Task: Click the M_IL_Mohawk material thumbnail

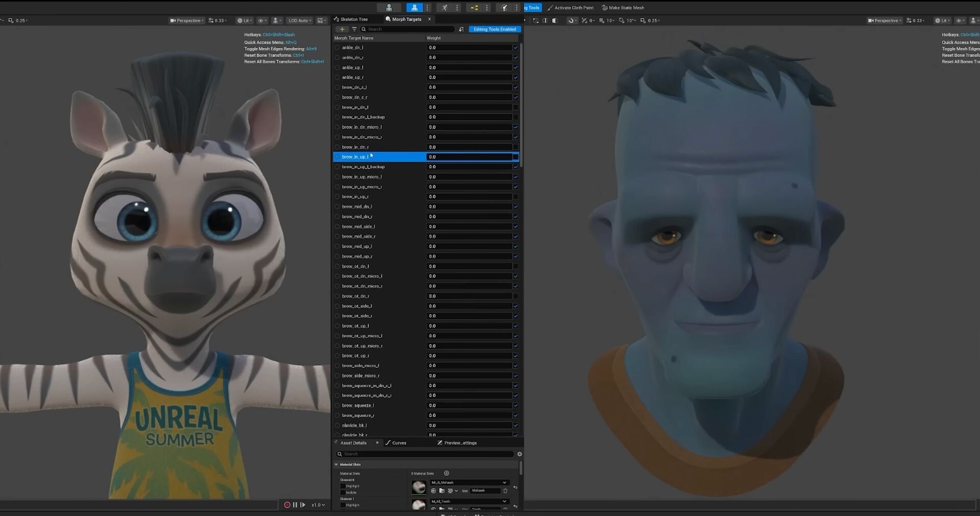Action: click(419, 487)
